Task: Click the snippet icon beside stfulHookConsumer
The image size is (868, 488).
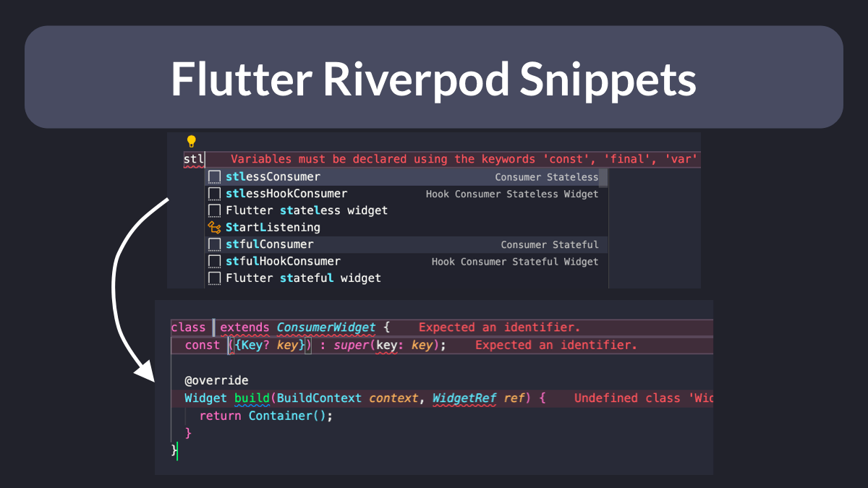Action: pyautogui.click(x=214, y=261)
